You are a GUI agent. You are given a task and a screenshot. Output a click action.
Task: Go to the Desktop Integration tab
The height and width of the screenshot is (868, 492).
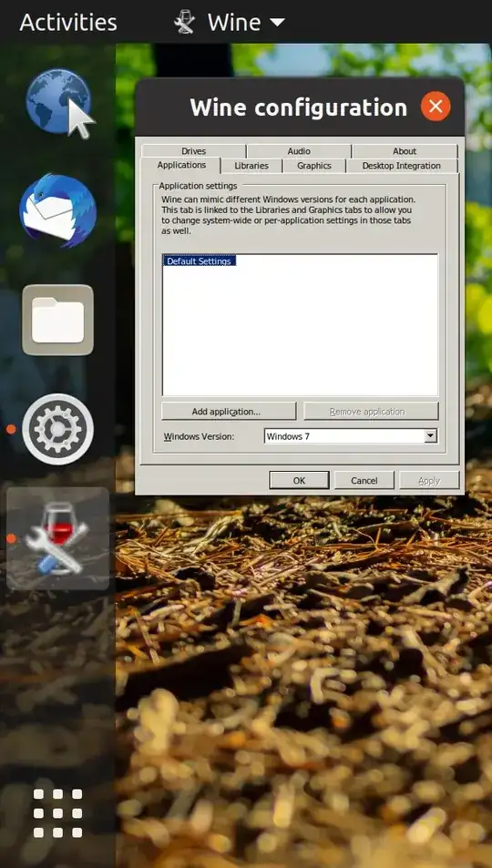tap(402, 166)
